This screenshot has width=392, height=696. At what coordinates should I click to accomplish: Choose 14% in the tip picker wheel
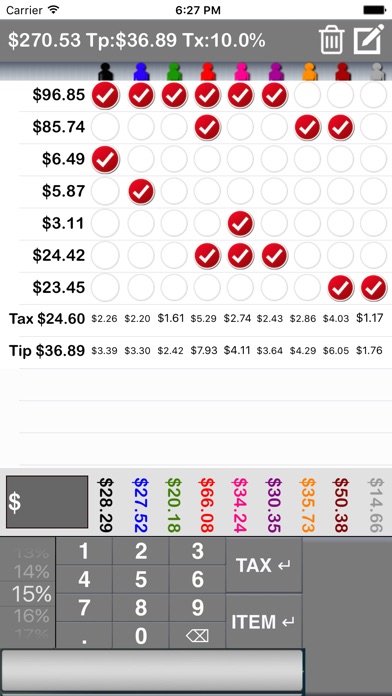pos(31,572)
